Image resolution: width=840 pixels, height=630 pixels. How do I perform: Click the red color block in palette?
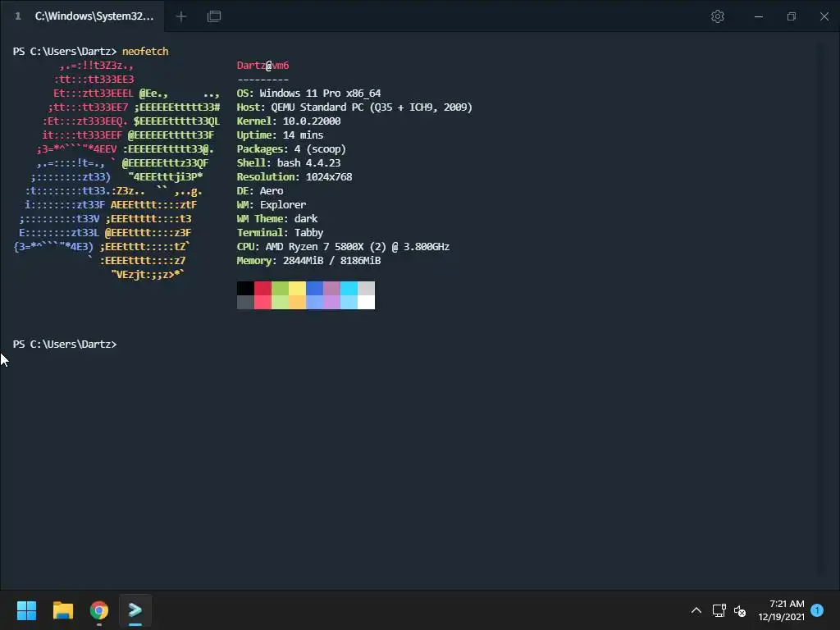point(262,288)
